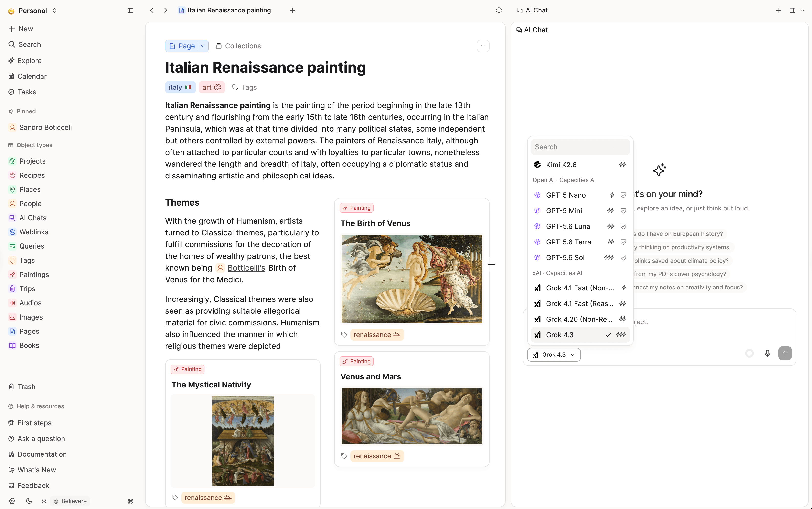Viewport: 812px width, 509px height.
Task: Select Grok 4.1 Fast Reasoning model
Action: 580,304
